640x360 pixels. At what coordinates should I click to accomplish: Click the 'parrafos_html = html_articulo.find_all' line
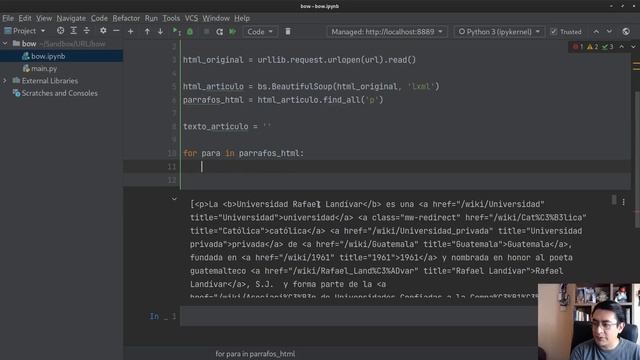pyautogui.click(x=283, y=100)
